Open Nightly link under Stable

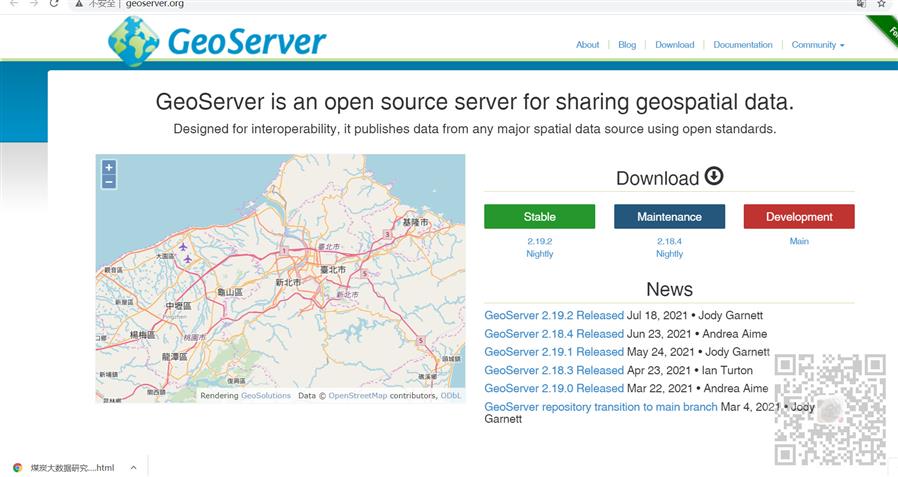click(539, 254)
